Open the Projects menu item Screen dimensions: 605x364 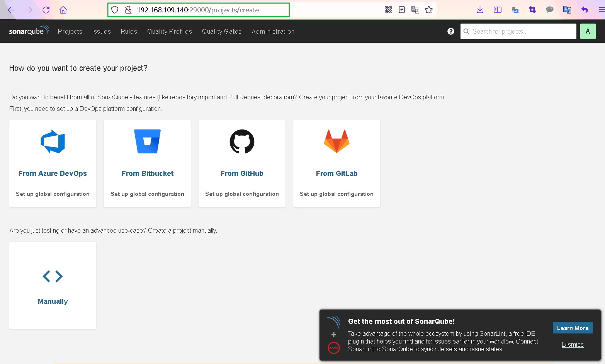70,31
